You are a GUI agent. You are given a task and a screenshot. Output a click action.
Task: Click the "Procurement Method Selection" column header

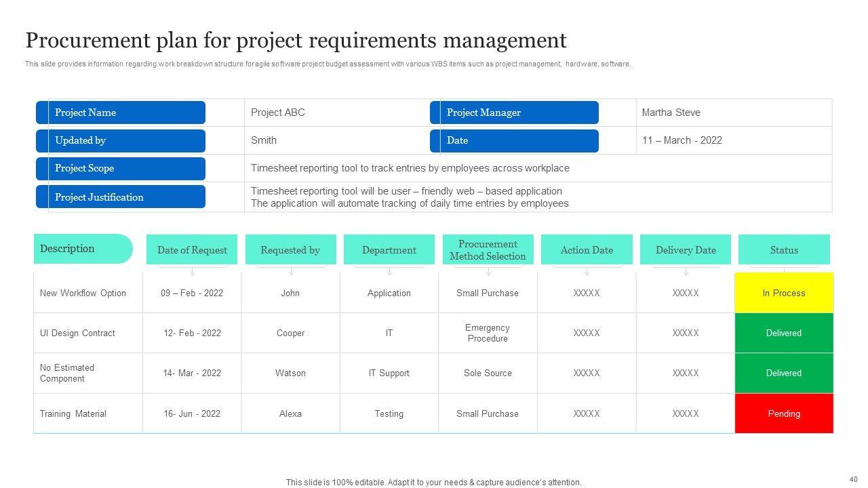pos(488,249)
